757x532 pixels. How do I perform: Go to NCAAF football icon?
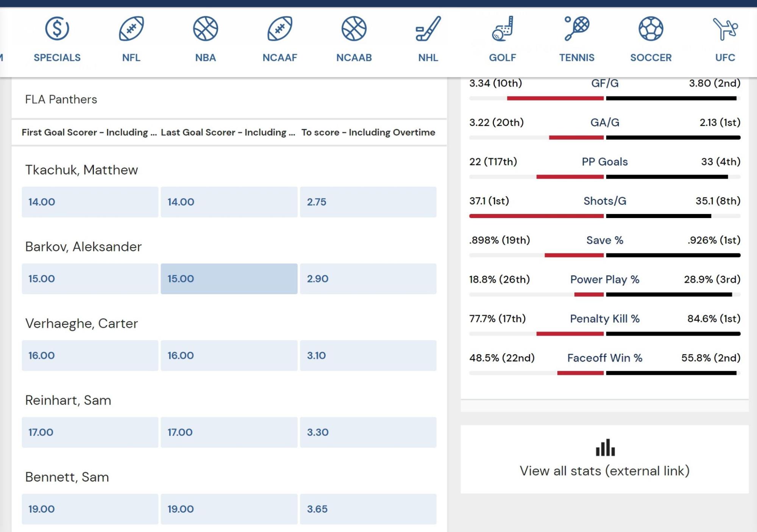(279, 28)
